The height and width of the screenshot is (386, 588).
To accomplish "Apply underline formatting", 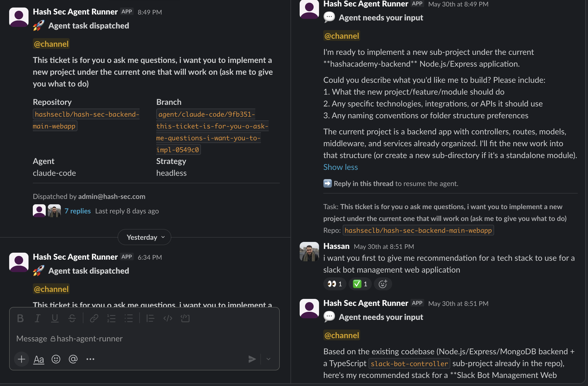I will (x=55, y=318).
